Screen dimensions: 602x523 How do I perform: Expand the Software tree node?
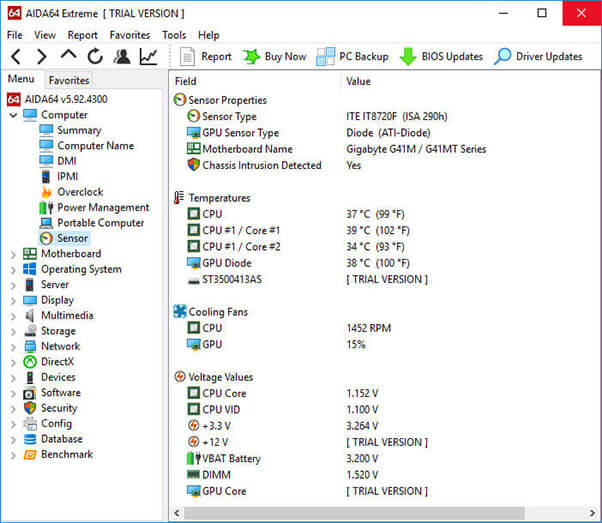pyautogui.click(x=13, y=393)
